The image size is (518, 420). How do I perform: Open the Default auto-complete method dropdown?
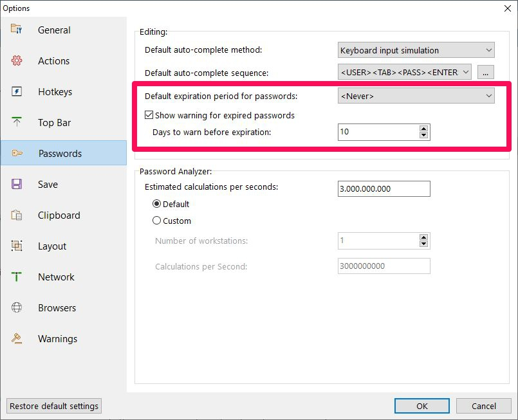click(416, 50)
